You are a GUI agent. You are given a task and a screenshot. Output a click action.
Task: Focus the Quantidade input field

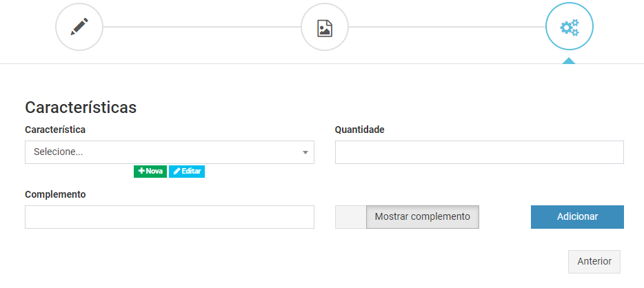(479, 152)
